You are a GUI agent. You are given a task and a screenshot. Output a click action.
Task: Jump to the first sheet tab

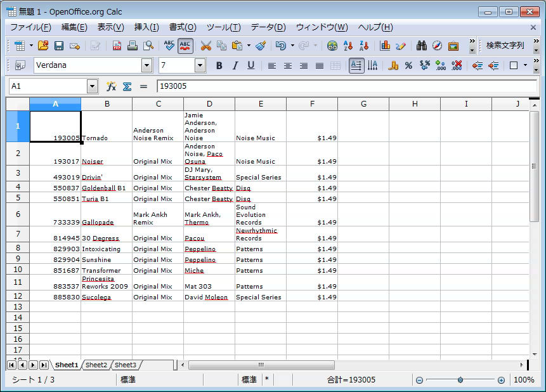coord(11,365)
